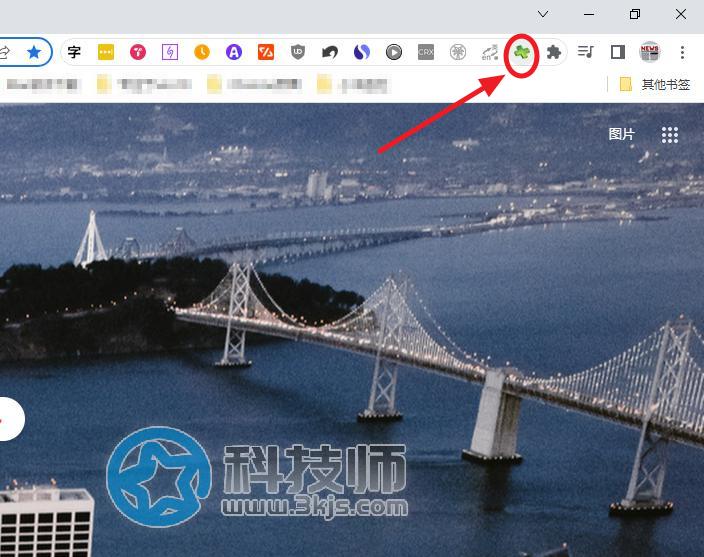Open the third blurred bookmark folder

(x=352, y=84)
